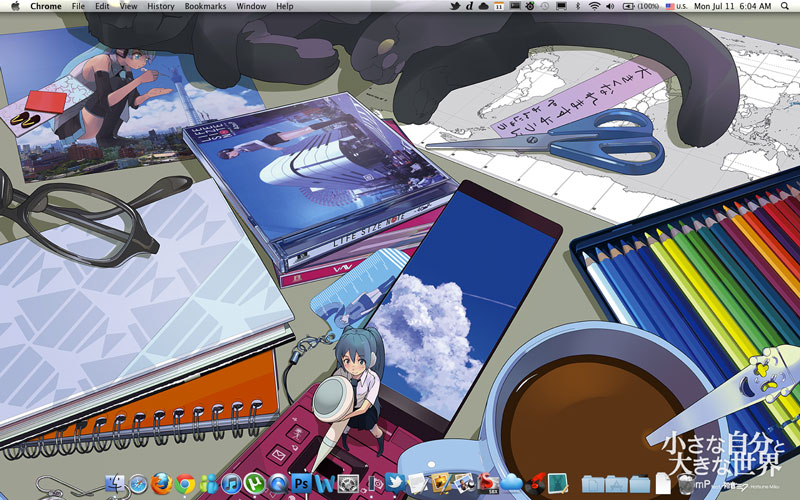This screenshot has height=500, width=800.
Task: Click the cloud menu bar icon
Action: pos(484,6)
